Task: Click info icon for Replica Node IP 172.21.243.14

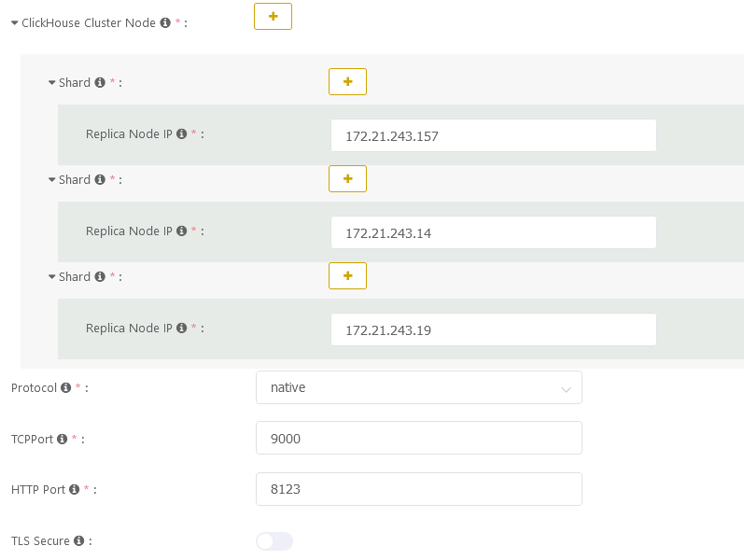Action: point(181,231)
